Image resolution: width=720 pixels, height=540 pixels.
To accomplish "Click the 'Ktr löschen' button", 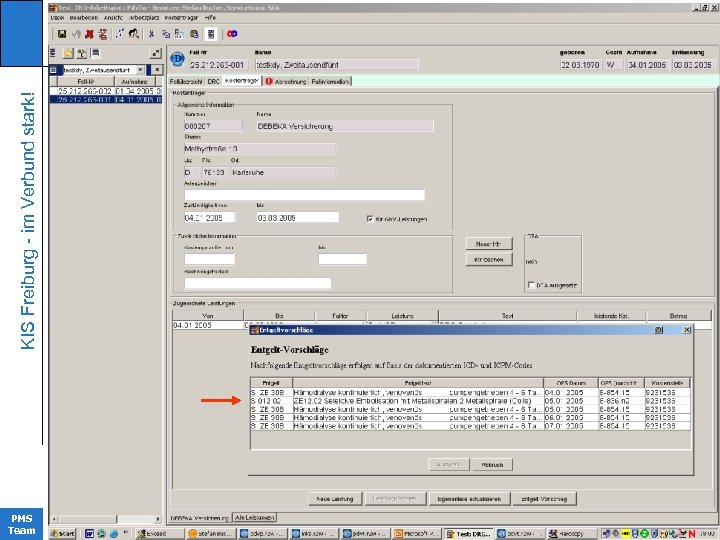I will click(x=489, y=259).
